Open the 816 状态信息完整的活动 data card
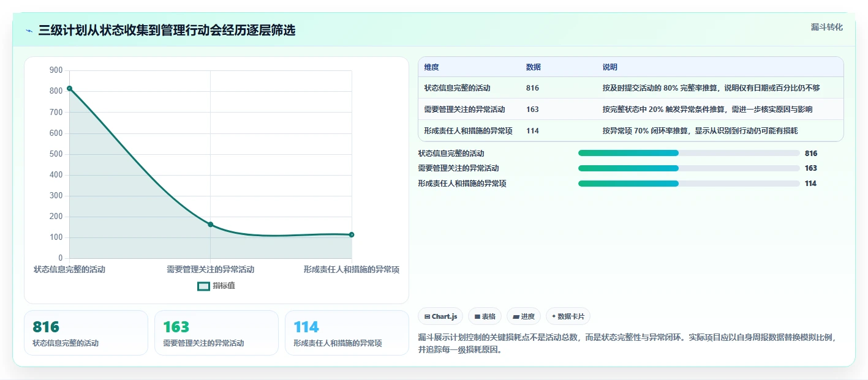 point(86,333)
